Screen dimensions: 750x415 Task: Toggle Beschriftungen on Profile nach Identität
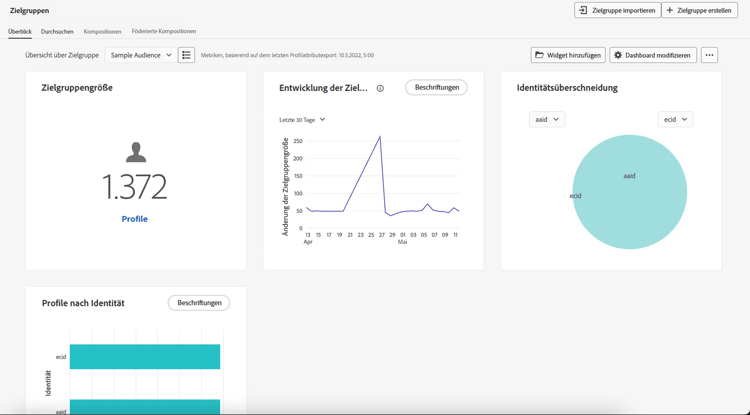[199, 303]
